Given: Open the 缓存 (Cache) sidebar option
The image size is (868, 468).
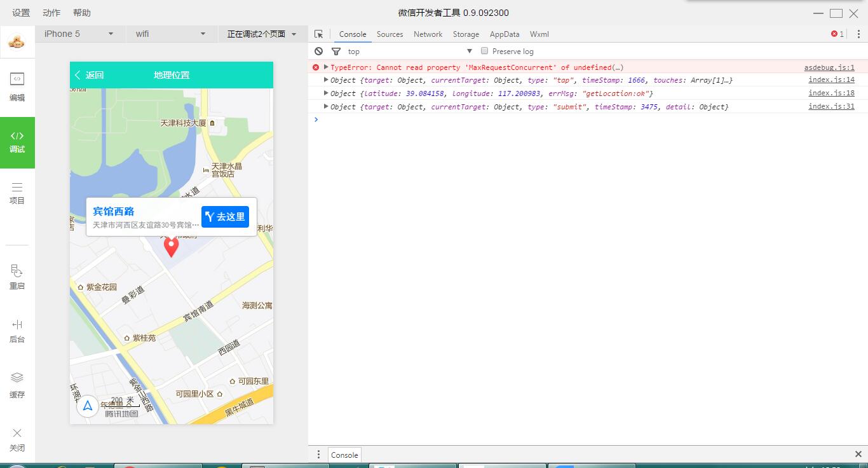Looking at the screenshot, I should (x=17, y=386).
